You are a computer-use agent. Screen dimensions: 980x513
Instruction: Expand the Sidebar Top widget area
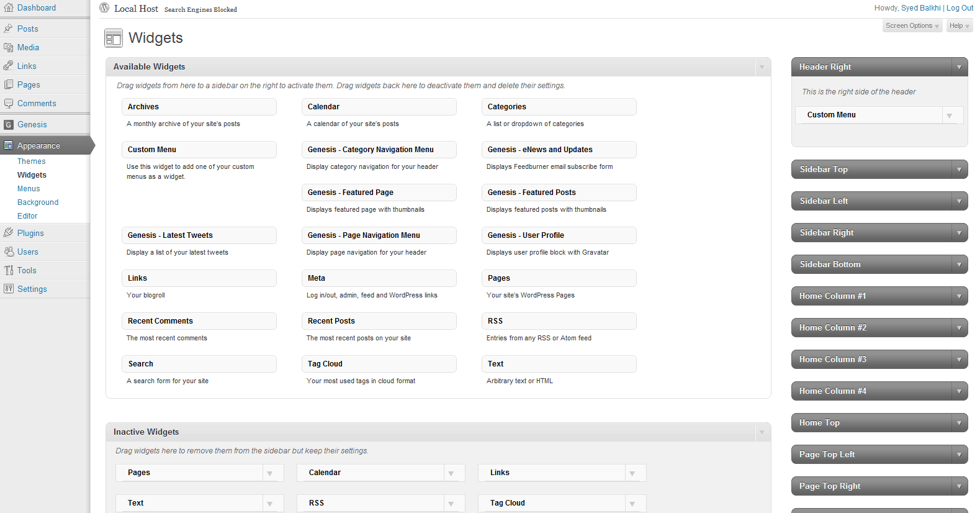(x=959, y=170)
